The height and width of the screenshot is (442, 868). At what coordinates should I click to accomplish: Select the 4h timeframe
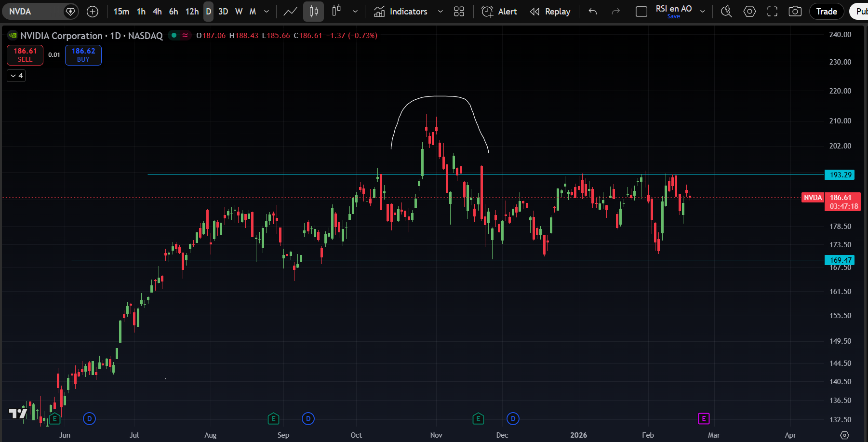(157, 12)
